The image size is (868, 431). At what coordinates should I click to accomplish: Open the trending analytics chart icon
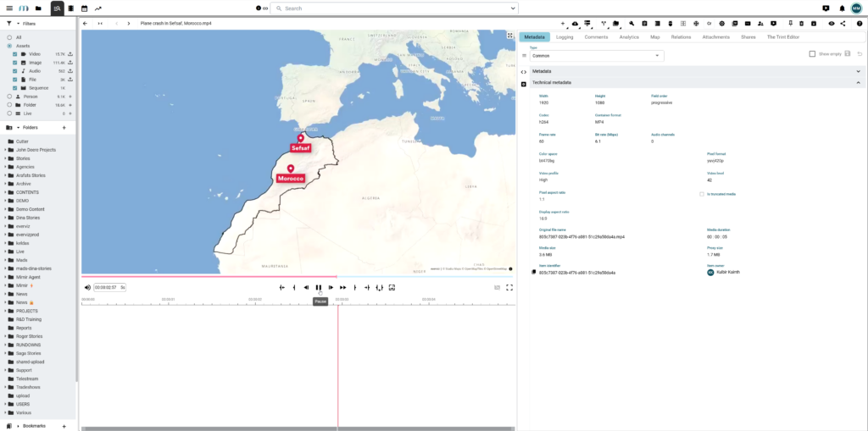point(98,8)
